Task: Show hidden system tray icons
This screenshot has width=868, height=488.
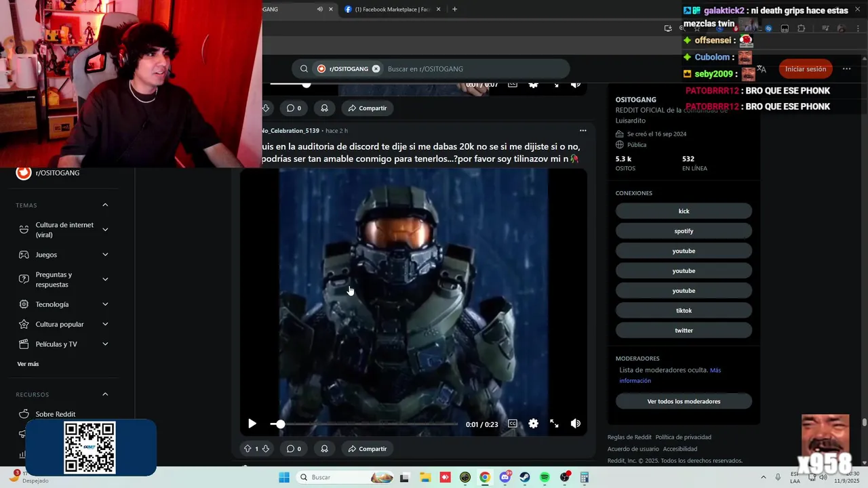Action: 764,477
